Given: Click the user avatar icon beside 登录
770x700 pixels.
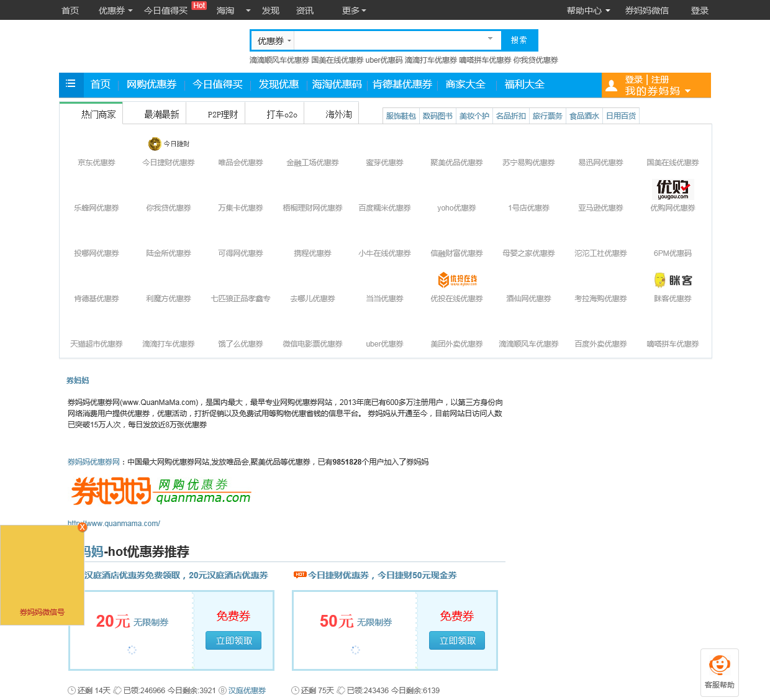Looking at the screenshot, I should [612, 86].
